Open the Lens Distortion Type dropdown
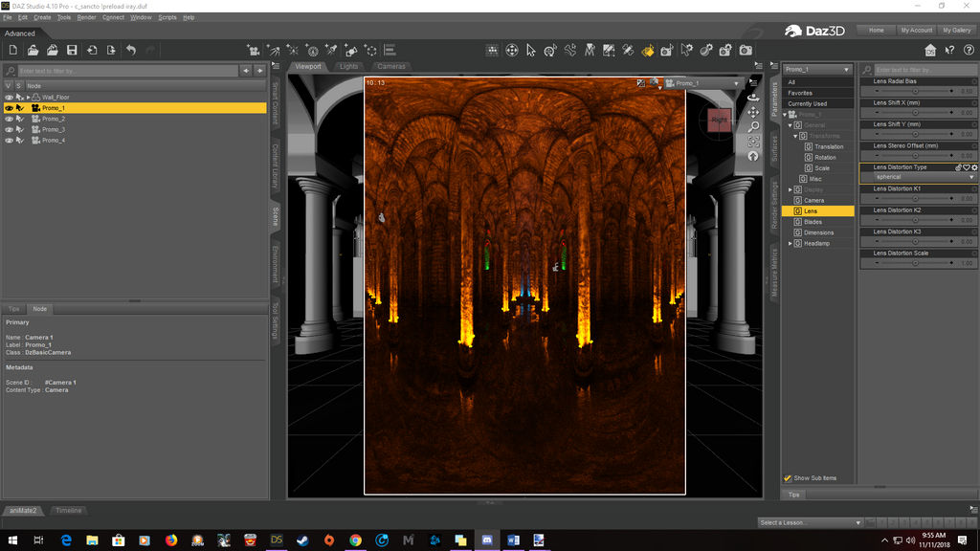980x551 pixels. coord(924,177)
